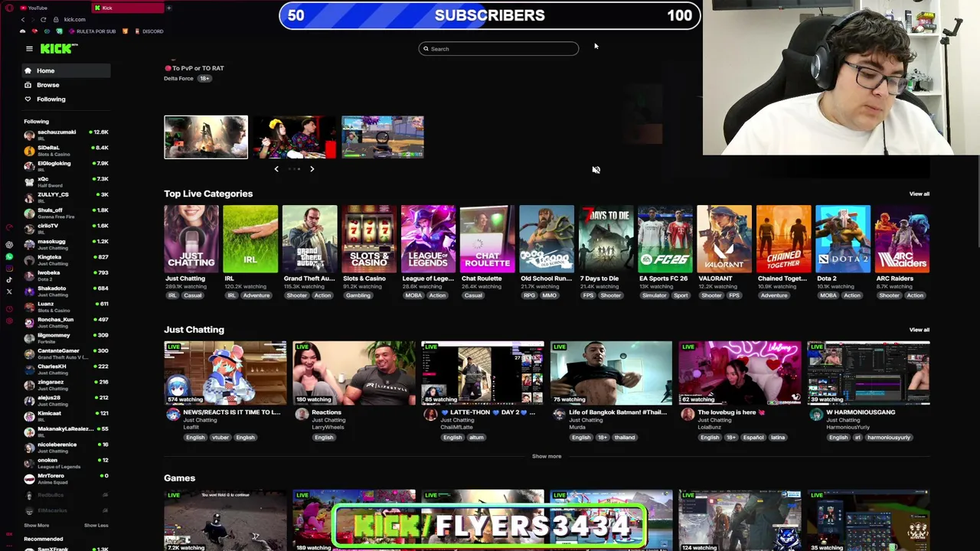Click HarmoniousYurly avatar under W HARMONIOUSGANG
Screen dimensions: 980x551
click(x=816, y=415)
